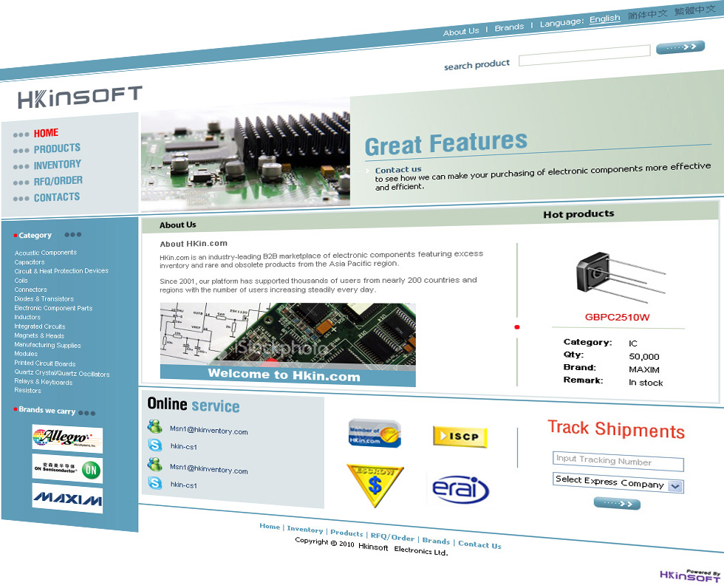
Task: Click the footer Home link
Action: pyautogui.click(x=270, y=526)
